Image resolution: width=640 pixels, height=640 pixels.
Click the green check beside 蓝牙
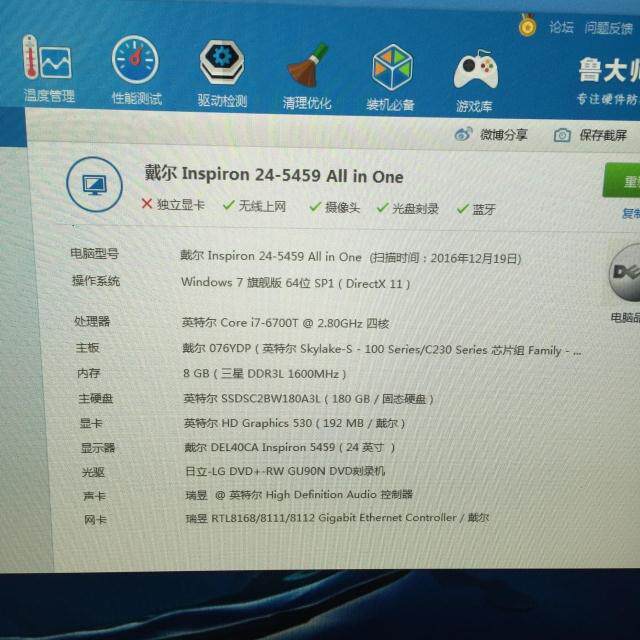463,209
